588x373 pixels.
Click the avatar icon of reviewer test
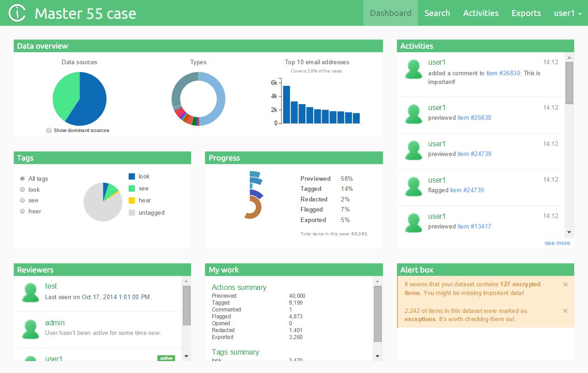pyautogui.click(x=31, y=293)
